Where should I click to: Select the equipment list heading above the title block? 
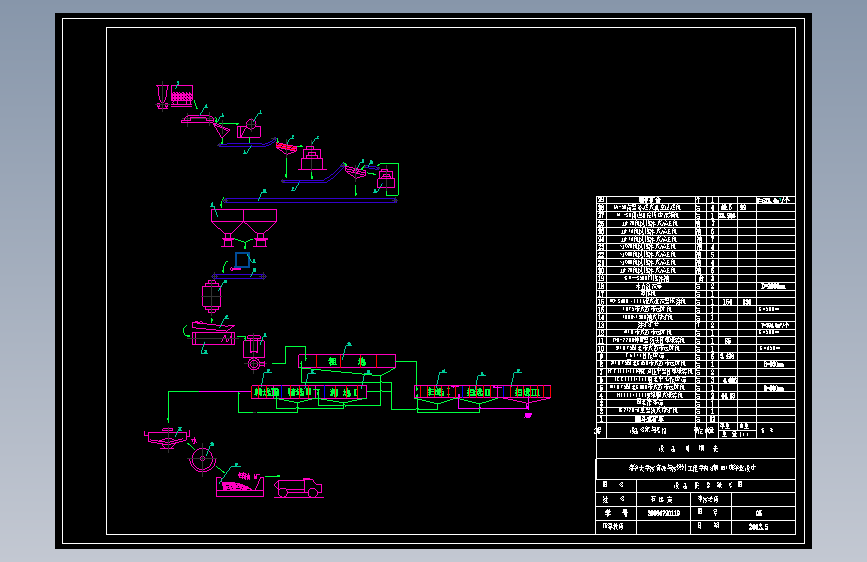pos(696,449)
